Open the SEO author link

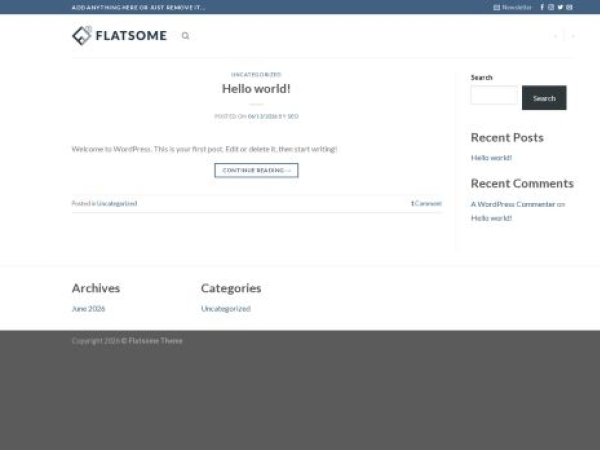pos(293,116)
